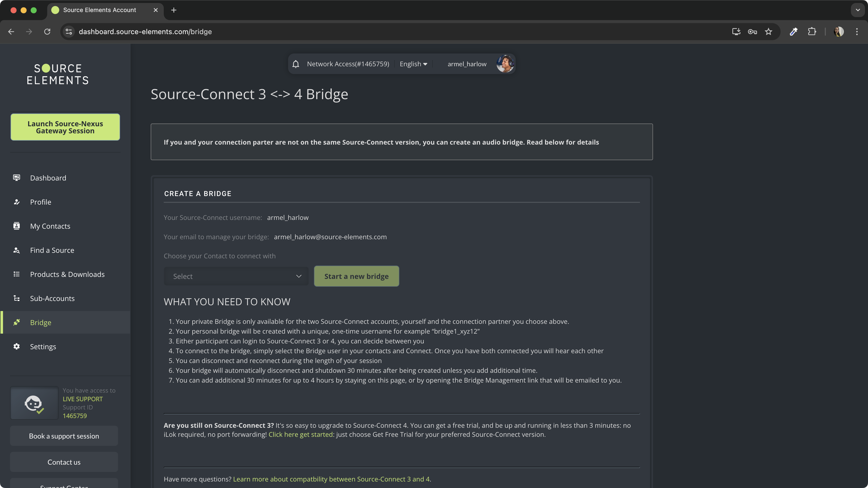This screenshot has width=868, height=488.
Task: Click Book a support session button
Action: coord(64,436)
